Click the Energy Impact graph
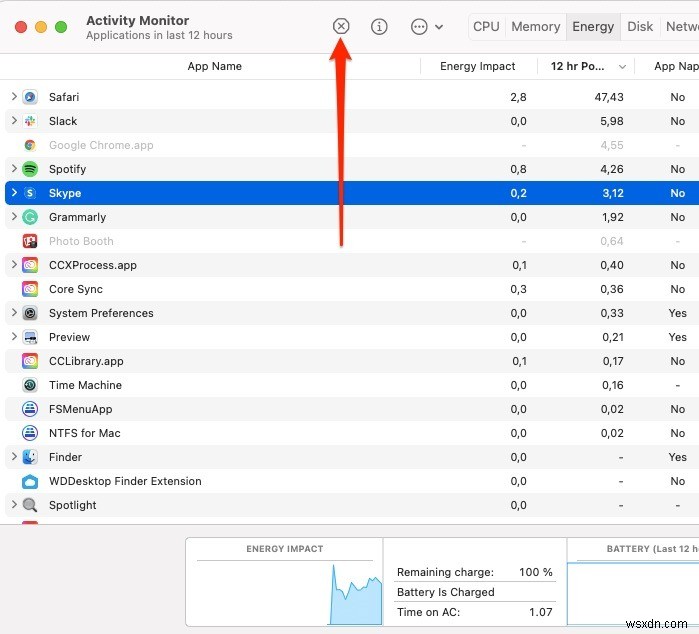The height and width of the screenshot is (634, 699). (285, 593)
